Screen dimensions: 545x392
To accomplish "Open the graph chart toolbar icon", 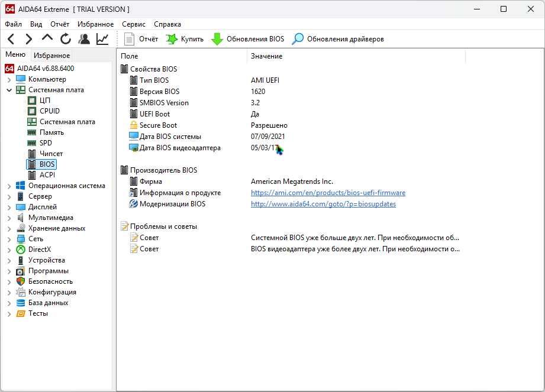I will click(102, 39).
